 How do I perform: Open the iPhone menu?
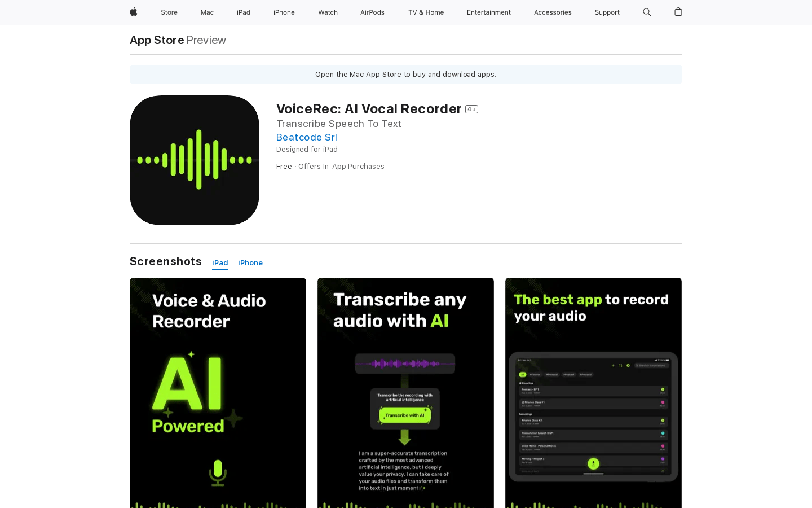tap(284, 12)
